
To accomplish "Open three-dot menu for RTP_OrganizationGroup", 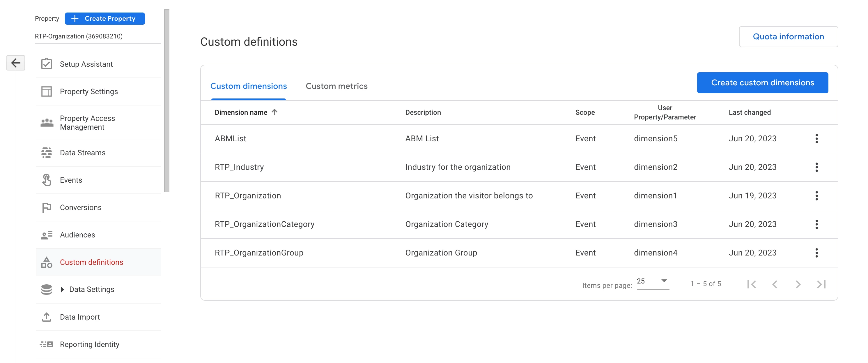I will pos(816,253).
